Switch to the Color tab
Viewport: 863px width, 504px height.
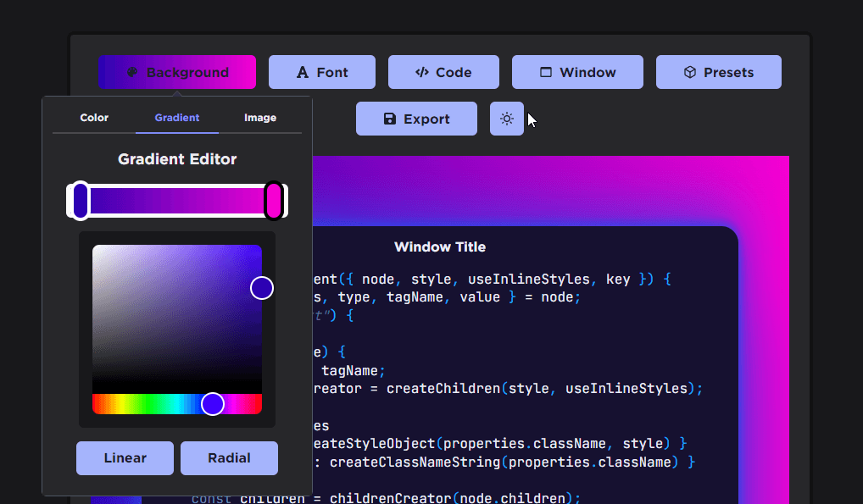[94, 118]
